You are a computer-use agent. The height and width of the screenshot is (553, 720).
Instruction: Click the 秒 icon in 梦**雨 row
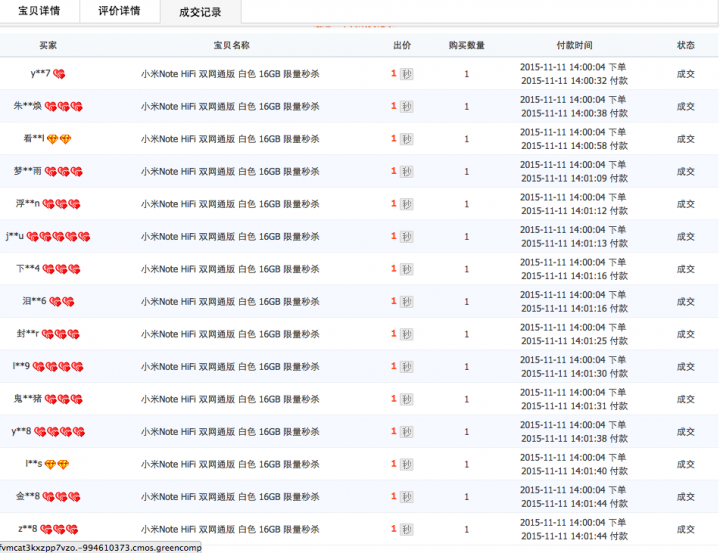406,172
